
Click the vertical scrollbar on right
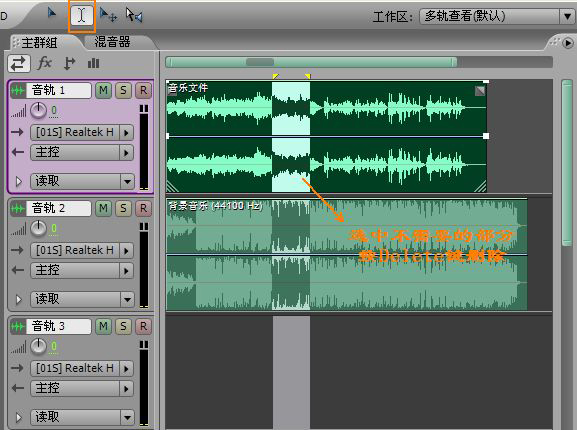(568, 164)
